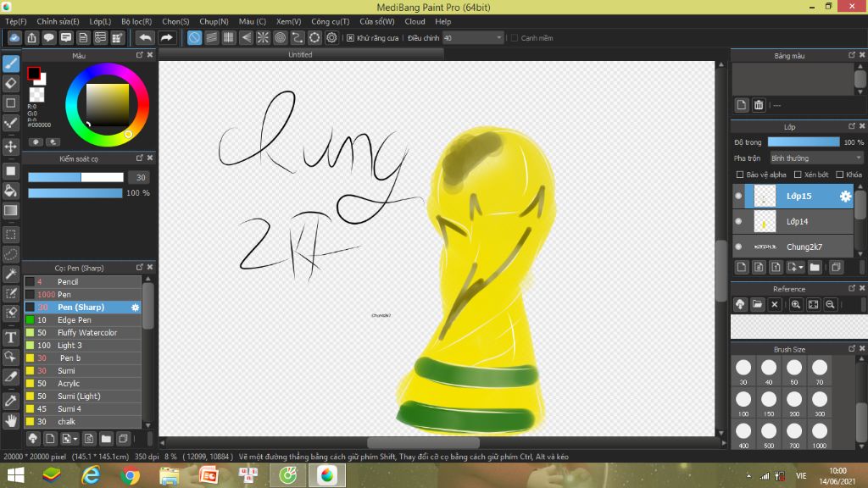
Task: Open Chrome from Windows taskbar
Action: [x=130, y=475]
